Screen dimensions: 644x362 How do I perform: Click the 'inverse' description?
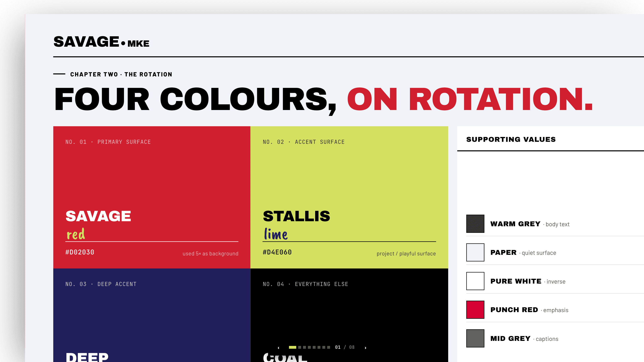pyautogui.click(x=556, y=282)
